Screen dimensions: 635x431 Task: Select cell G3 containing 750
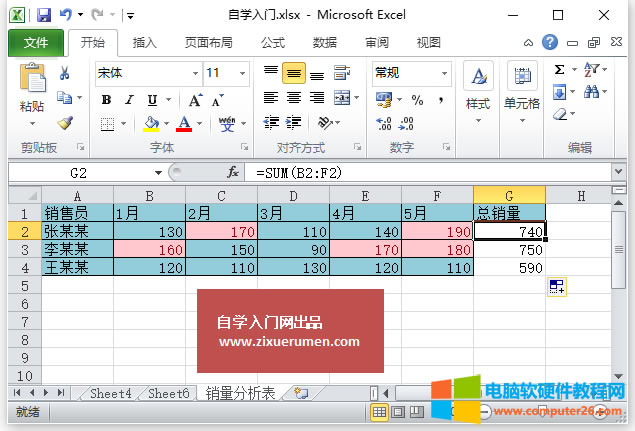point(509,250)
